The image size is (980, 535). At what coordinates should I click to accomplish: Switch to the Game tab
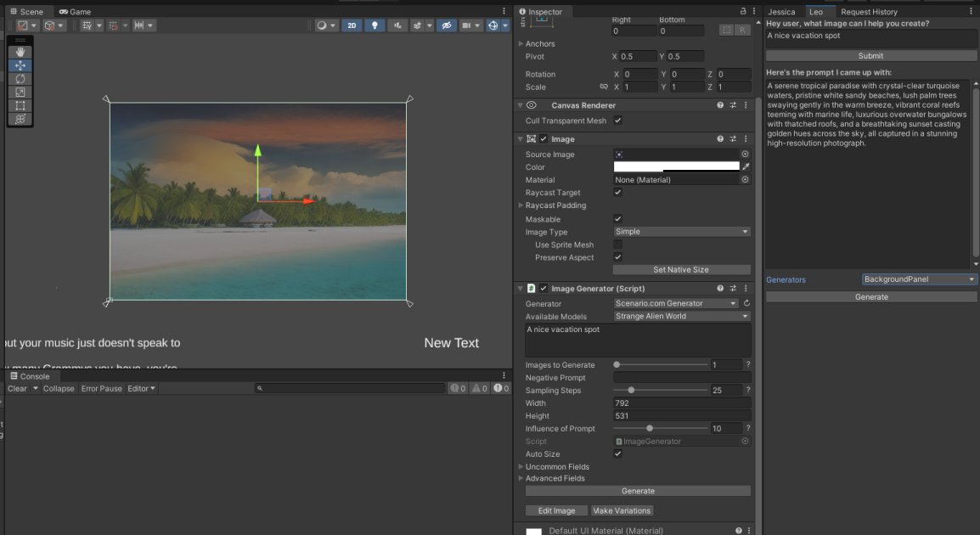click(75, 11)
